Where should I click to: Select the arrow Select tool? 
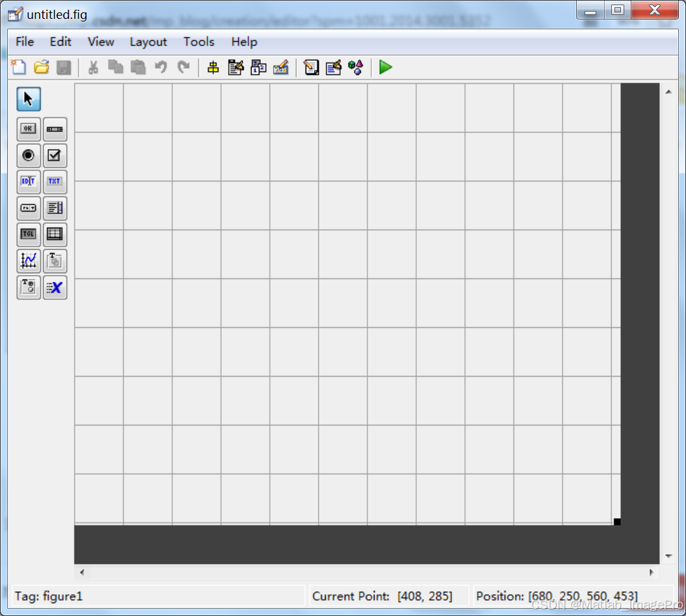point(29,99)
